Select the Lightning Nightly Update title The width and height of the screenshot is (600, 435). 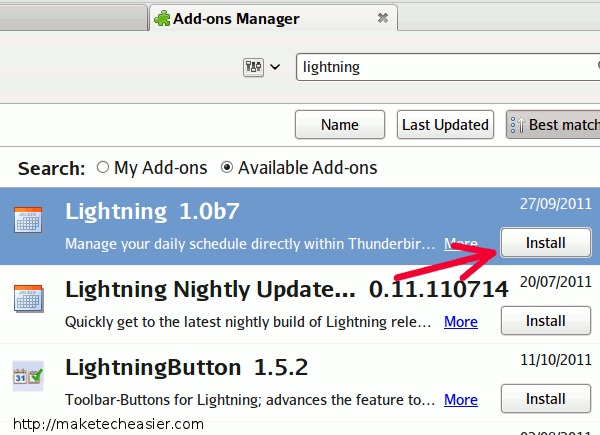(x=210, y=290)
